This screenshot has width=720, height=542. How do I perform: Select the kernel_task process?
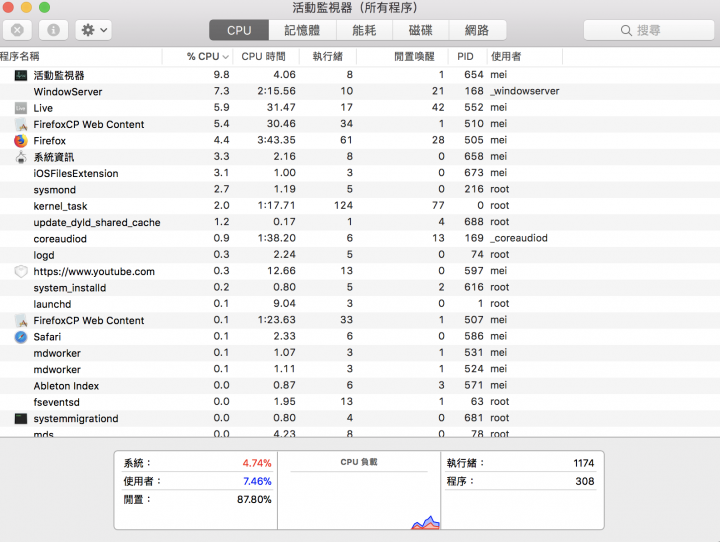(x=360, y=206)
